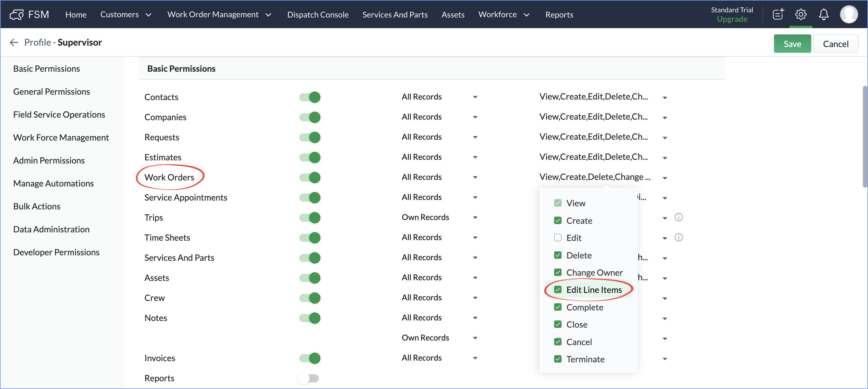Jump to Developer Permissions section
Image resolution: width=868 pixels, height=389 pixels.
[56, 252]
